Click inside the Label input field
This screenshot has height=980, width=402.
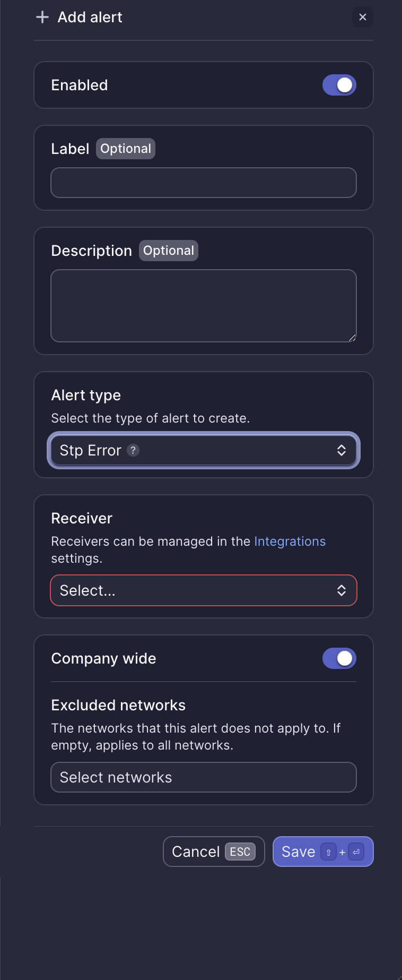pos(204,182)
